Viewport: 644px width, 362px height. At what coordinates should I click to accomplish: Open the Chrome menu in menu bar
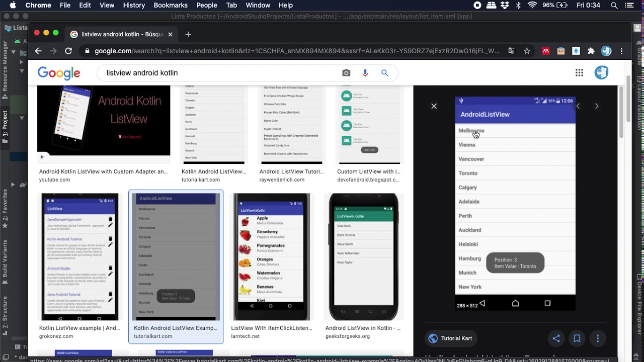(38, 5)
